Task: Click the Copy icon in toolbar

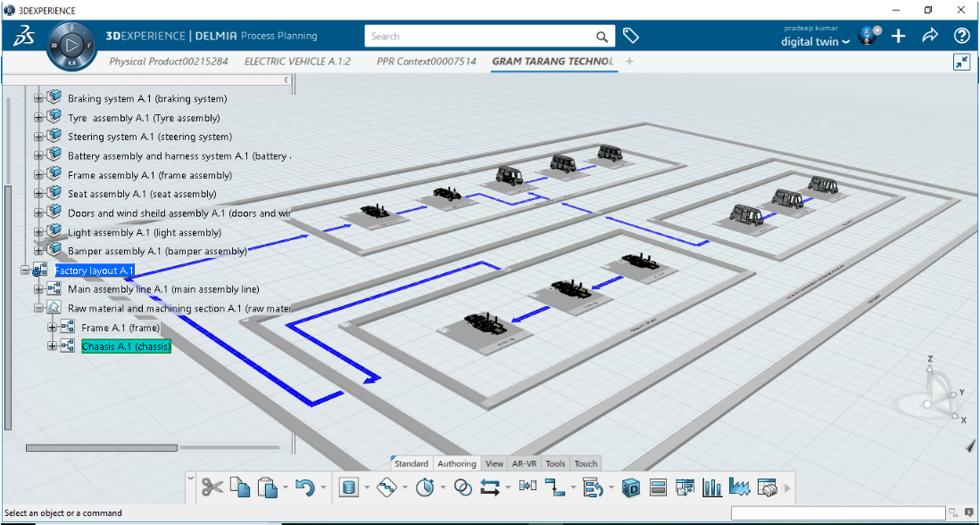Action: (x=240, y=487)
